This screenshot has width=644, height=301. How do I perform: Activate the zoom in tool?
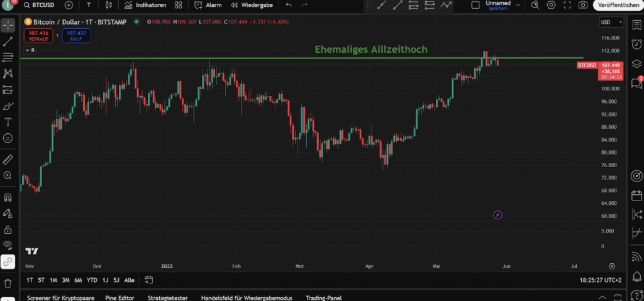click(x=8, y=175)
